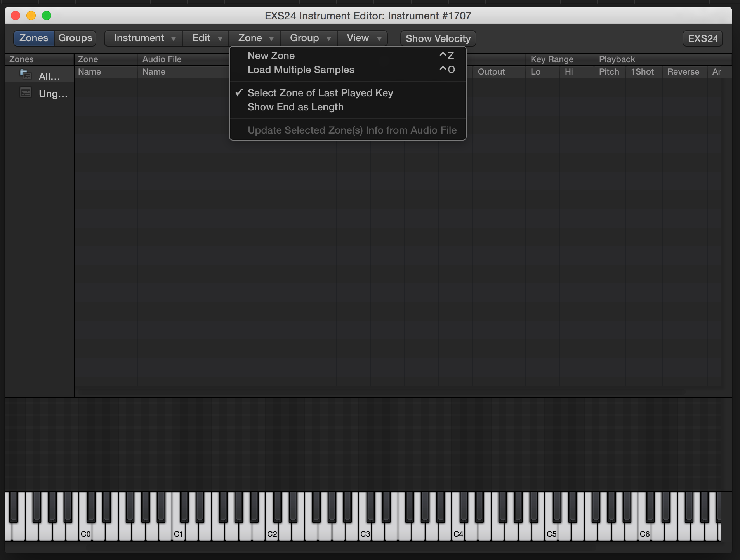Open the View dropdown menu
This screenshot has width=740, height=560.
coord(363,38)
